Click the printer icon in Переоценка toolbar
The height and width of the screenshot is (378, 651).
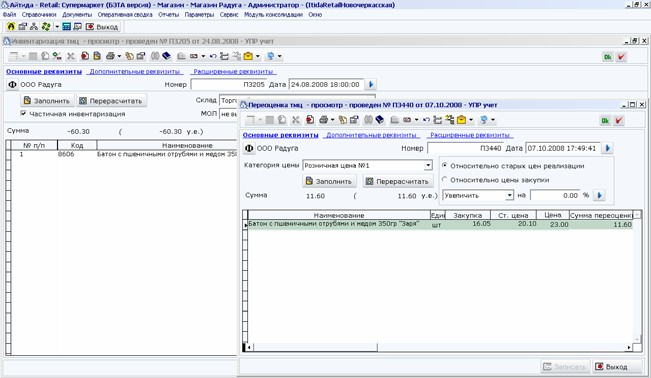tap(323, 120)
